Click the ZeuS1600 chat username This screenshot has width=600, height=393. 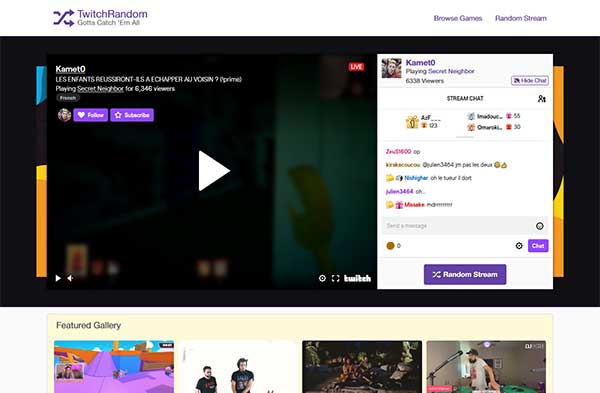coord(398,152)
